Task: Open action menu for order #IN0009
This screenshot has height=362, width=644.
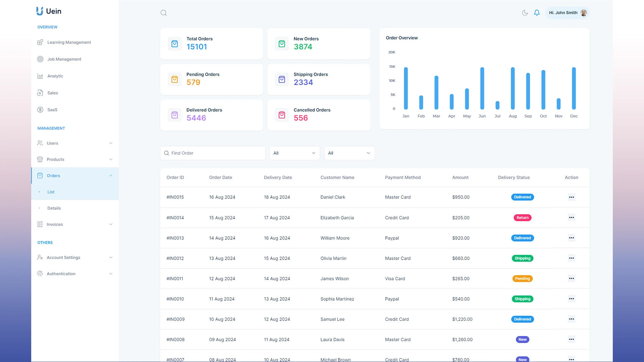Action: (571, 319)
